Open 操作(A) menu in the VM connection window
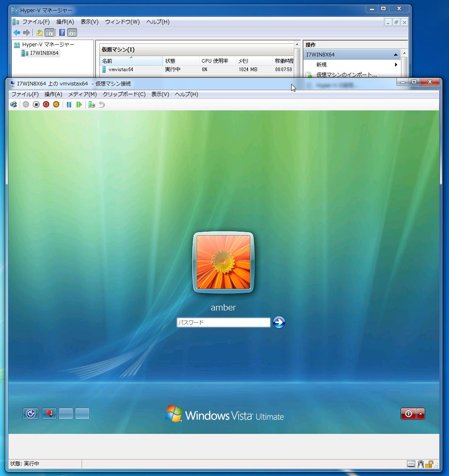The image size is (449, 476). pyautogui.click(x=53, y=94)
